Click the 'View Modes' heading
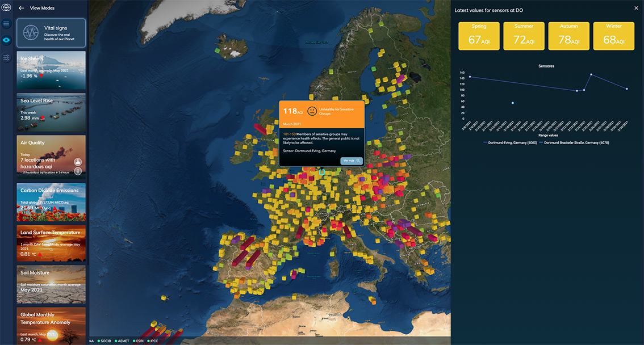 coord(42,8)
